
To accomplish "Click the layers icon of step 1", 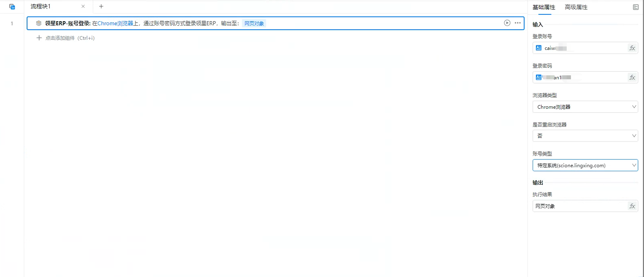I will pos(39,23).
